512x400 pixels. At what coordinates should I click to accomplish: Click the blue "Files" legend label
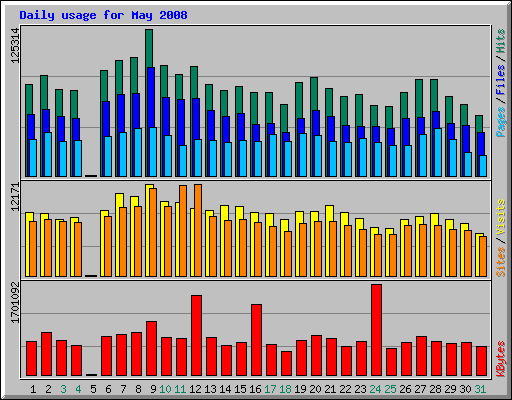click(x=501, y=80)
